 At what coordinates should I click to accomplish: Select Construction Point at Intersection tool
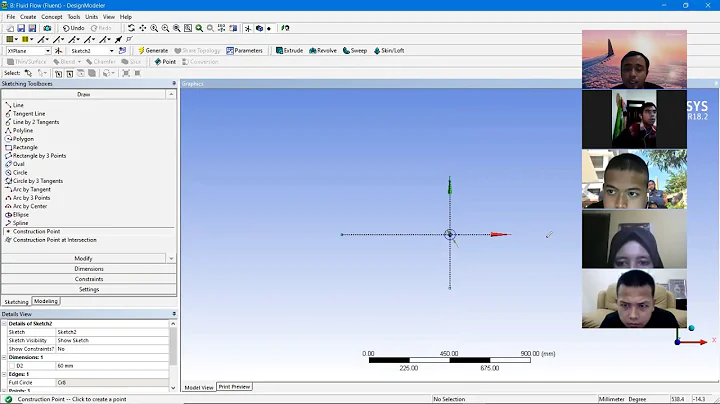point(51,240)
